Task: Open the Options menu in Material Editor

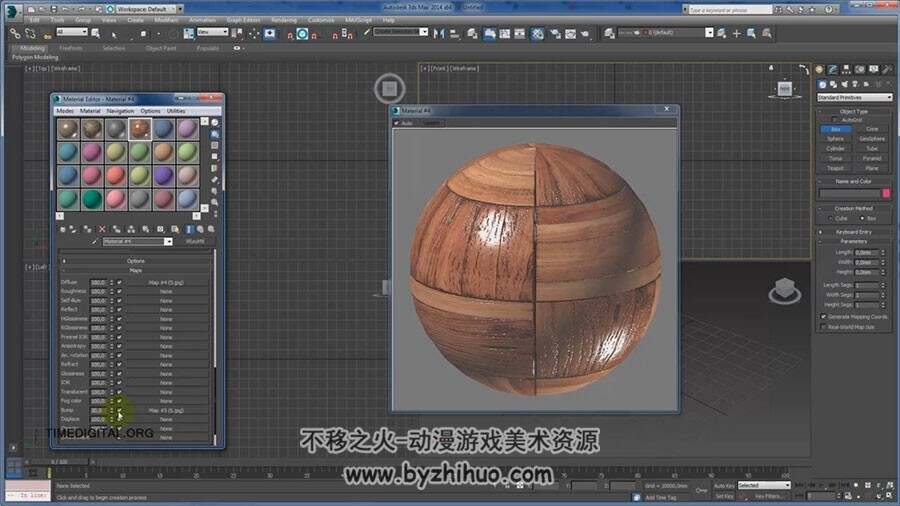Action: (150, 111)
